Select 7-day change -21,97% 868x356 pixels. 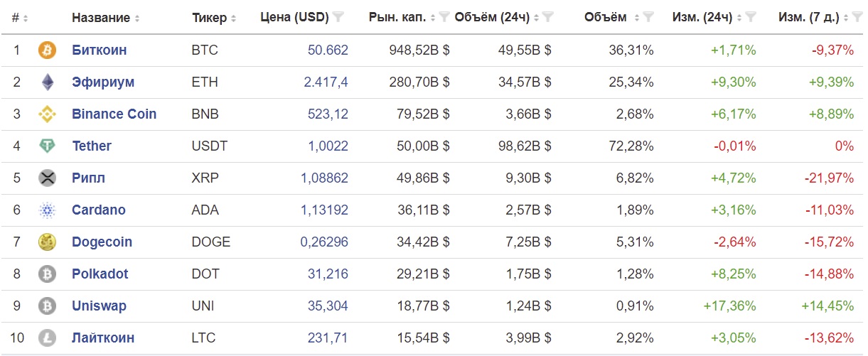point(830,178)
